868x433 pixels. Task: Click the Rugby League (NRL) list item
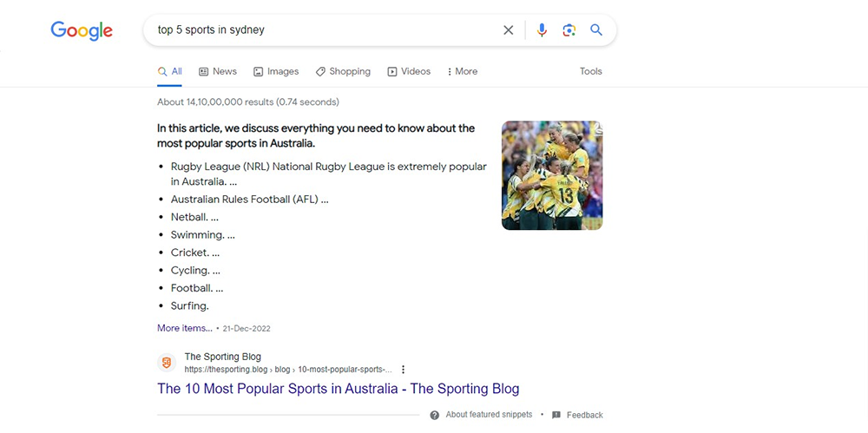pyautogui.click(x=329, y=174)
